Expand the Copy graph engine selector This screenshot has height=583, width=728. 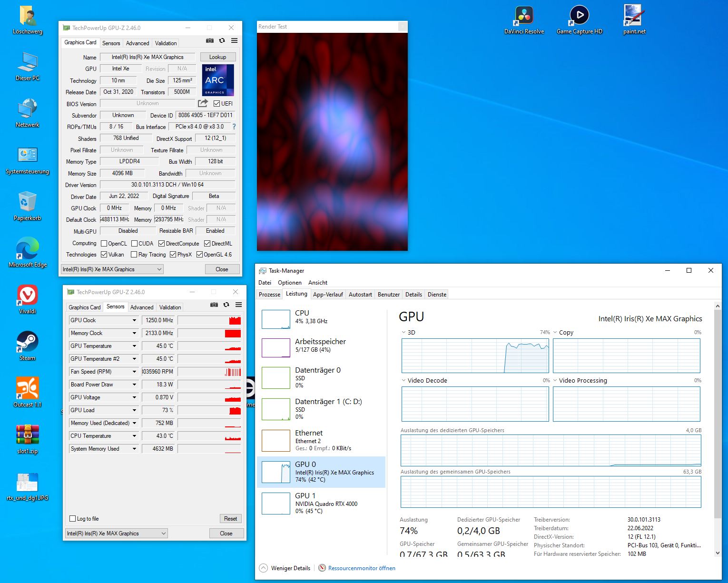555,332
